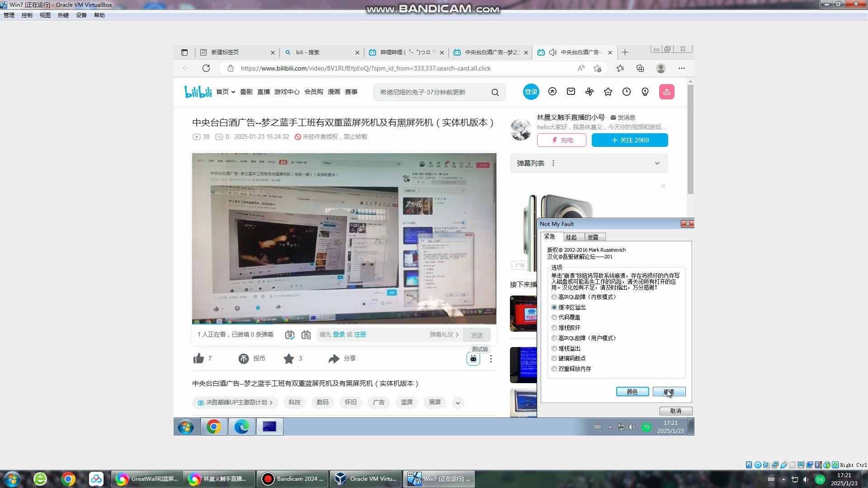The image size is (868, 488).
Task: Open the messages envelope icon in header
Action: [x=571, y=92]
